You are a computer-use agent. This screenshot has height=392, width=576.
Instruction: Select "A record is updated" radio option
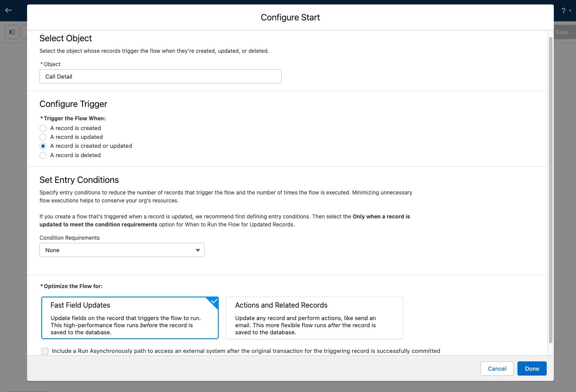pos(43,137)
